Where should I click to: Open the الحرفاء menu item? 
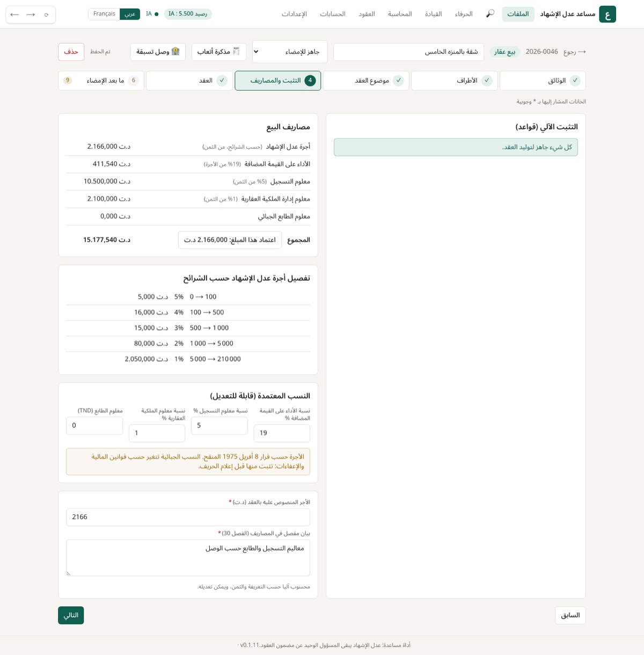click(x=464, y=14)
